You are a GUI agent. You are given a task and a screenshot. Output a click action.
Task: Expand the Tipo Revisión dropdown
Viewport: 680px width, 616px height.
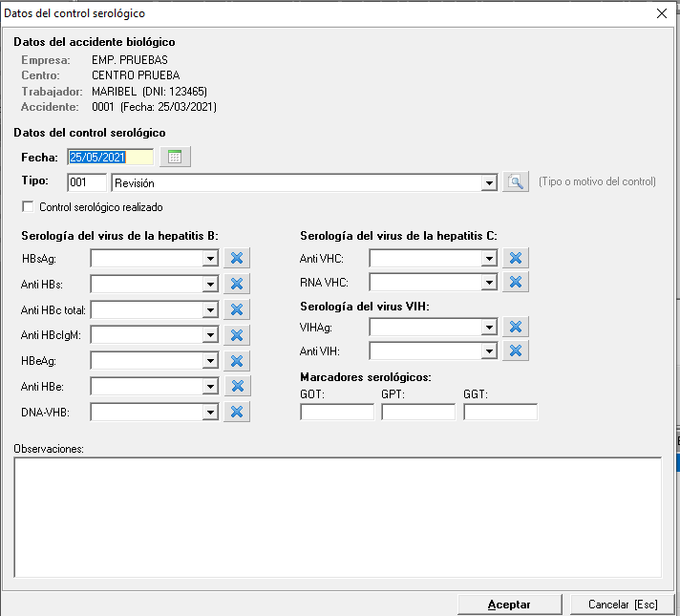[490, 182]
